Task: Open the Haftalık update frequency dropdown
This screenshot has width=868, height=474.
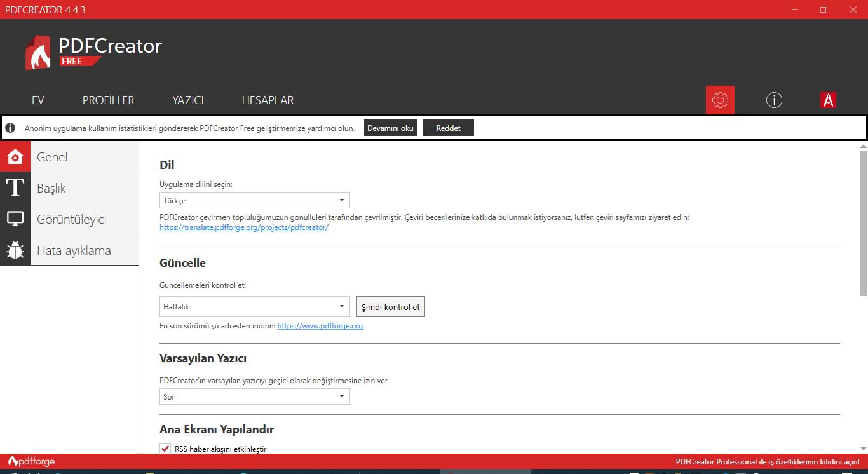Action: point(255,306)
